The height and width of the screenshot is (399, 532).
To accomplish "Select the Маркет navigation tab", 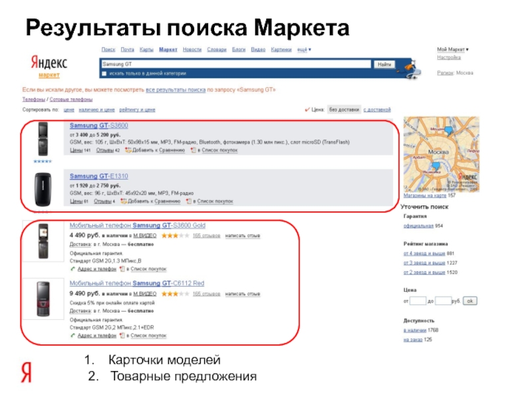I will pyautogui.click(x=168, y=49).
